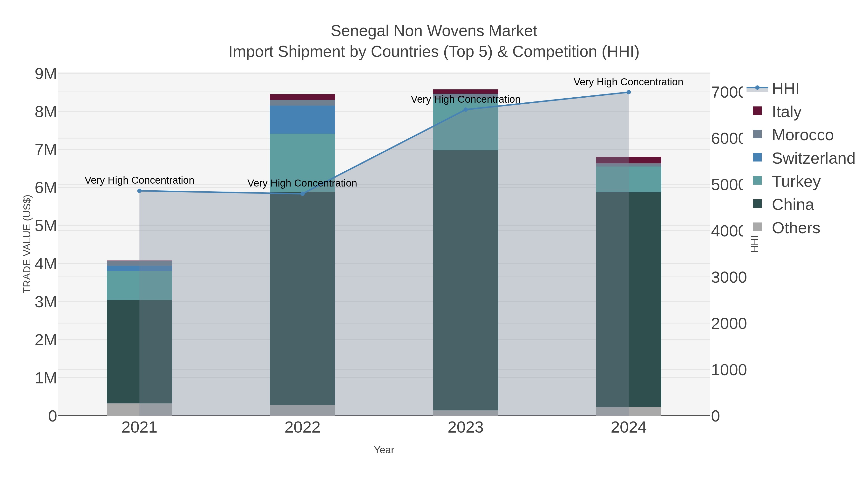Viewport: 868px width, 488px height.
Task: Click the 1000 HHI axis tick label
Action: [x=729, y=370]
